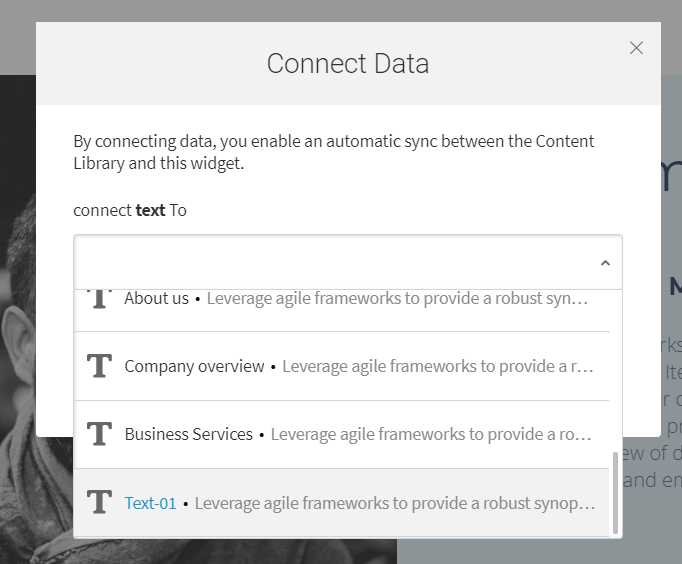Click the empty connect text To field

348,262
